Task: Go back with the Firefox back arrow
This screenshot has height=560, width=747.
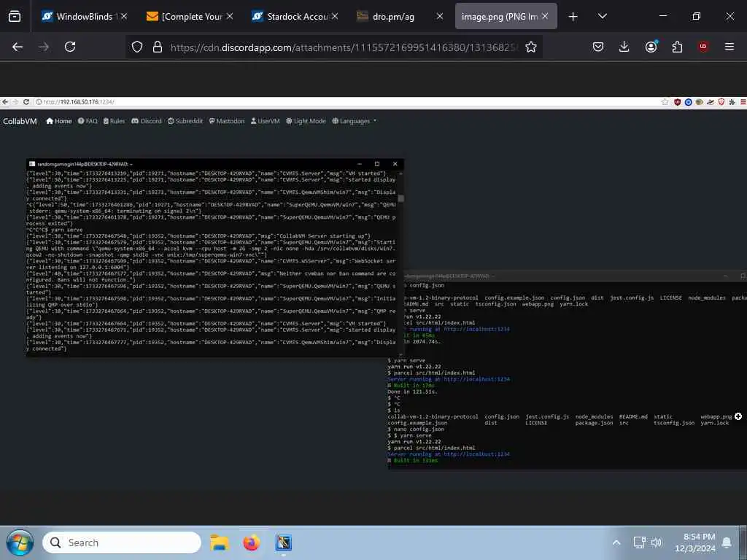Action: (18, 47)
